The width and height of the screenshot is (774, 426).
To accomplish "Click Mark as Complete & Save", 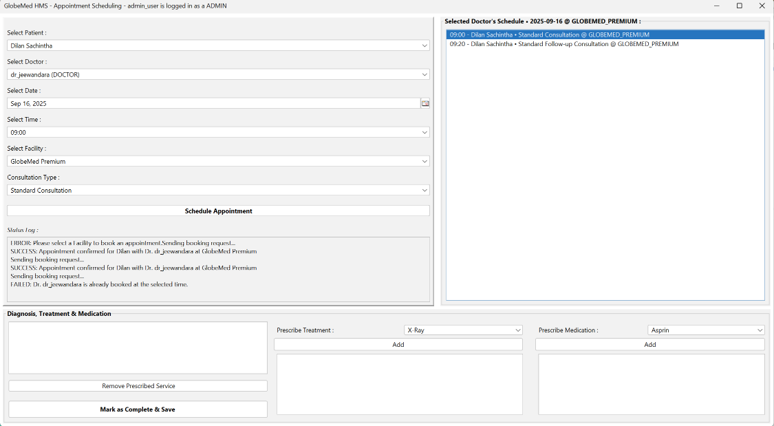I will coord(138,409).
